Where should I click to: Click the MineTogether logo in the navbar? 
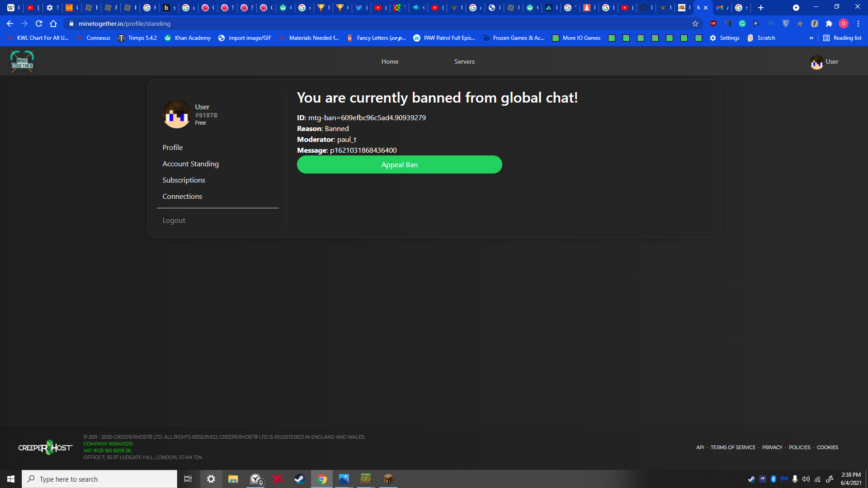(22, 61)
